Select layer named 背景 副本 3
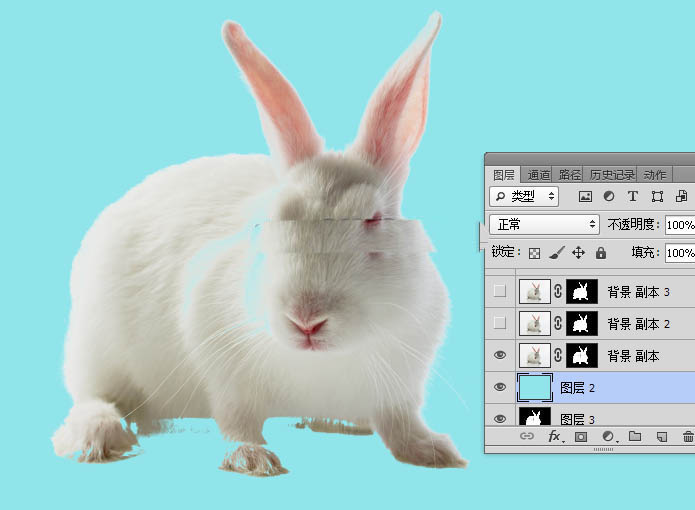 pyautogui.click(x=638, y=292)
